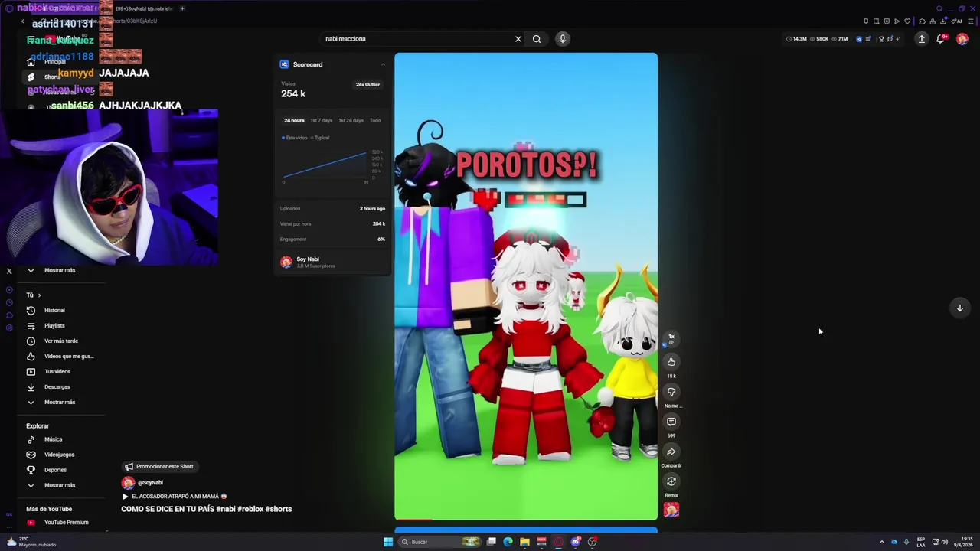980x551 pixels.
Task: Dislike the Short with thumbs down
Action: (x=671, y=392)
